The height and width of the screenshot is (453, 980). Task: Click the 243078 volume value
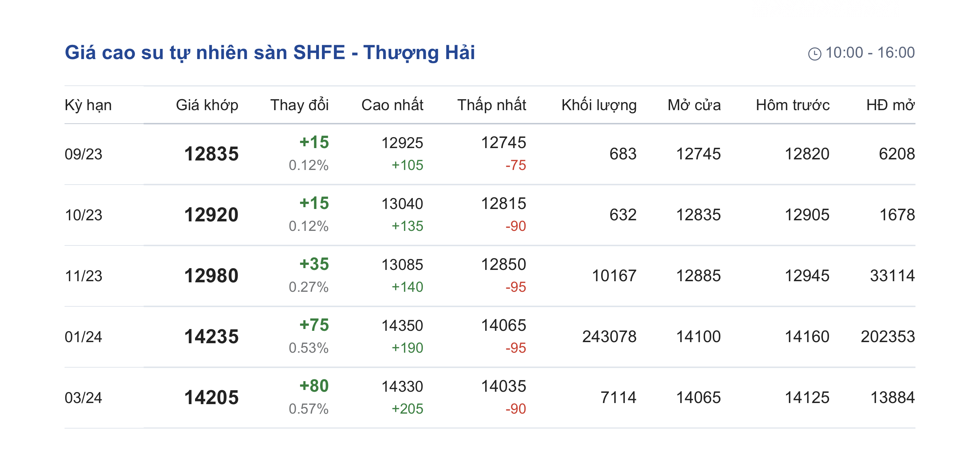609,337
